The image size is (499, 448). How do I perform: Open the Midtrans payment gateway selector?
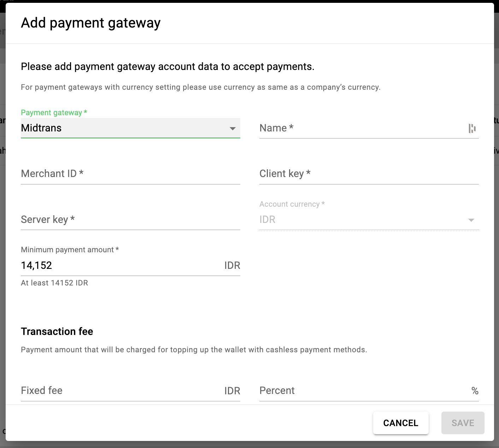point(124,128)
